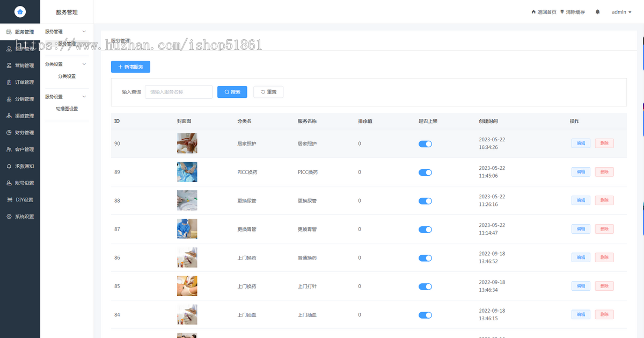Select 服务管理 item under 服务管理 group
The image size is (644, 338).
(x=67, y=44)
